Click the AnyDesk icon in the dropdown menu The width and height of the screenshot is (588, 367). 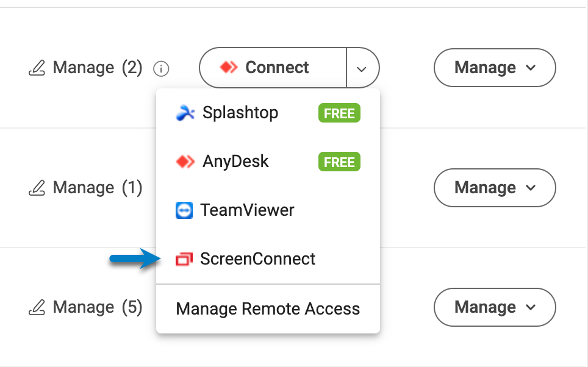[x=184, y=162]
